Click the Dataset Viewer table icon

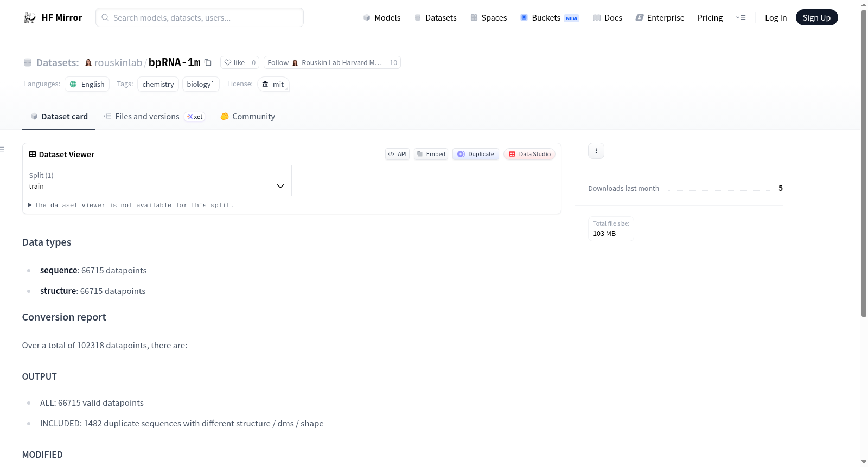point(33,155)
